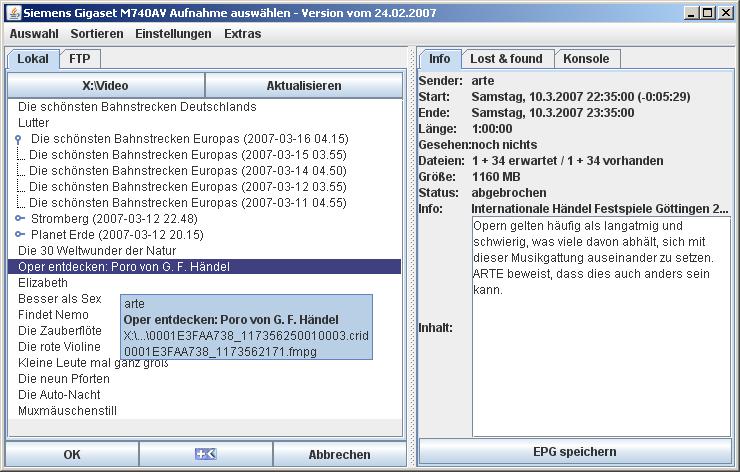The height and width of the screenshot is (472, 740).
Task: Select the Muxmäuschenstill recording
Action: point(67,411)
